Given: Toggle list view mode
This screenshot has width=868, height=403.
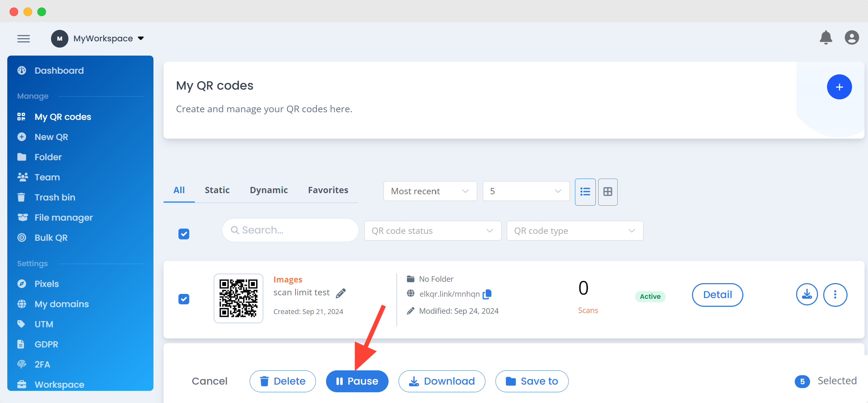Looking at the screenshot, I should coord(585,192).
